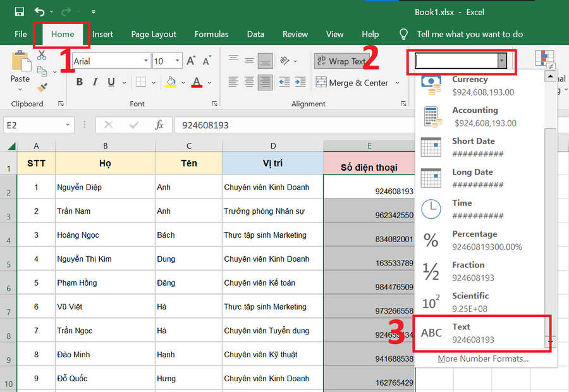Expand Merge & Center options arrow

(398, 83)
